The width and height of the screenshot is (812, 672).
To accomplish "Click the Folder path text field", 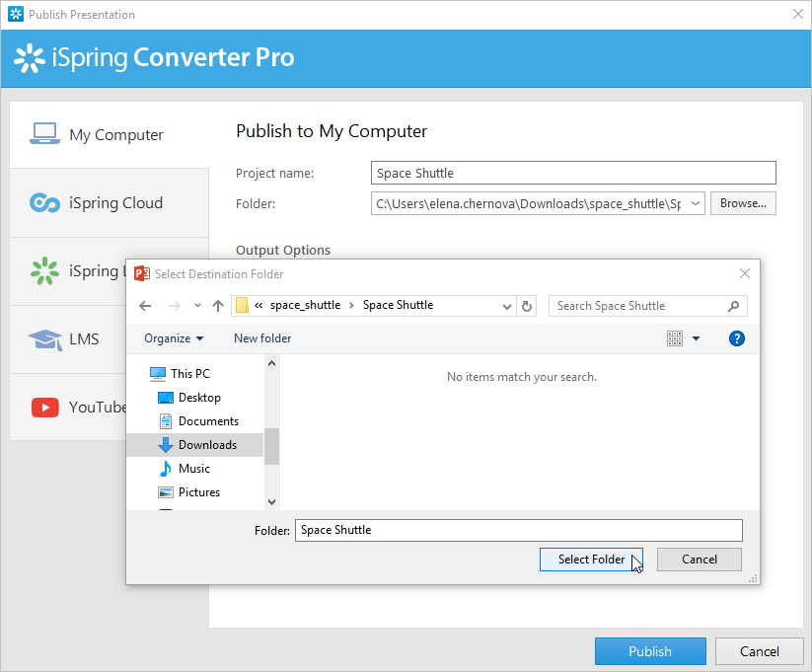I will coord(529,203).
